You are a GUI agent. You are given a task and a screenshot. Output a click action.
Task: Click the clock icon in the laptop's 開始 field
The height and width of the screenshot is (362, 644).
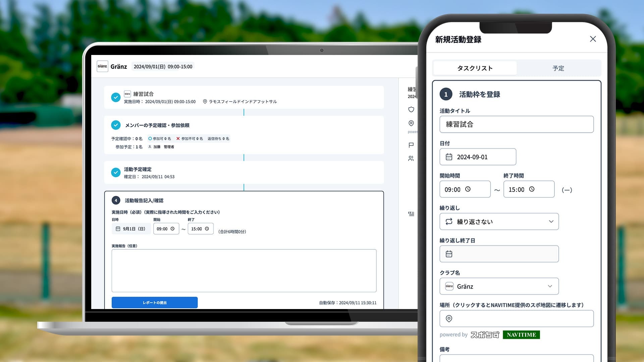[172, 229]
